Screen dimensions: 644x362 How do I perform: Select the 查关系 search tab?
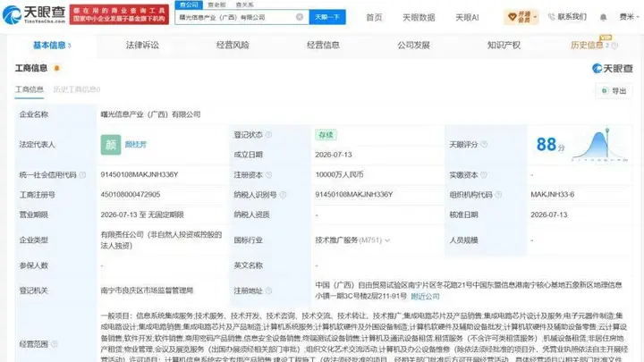click(x=245, y=4)
